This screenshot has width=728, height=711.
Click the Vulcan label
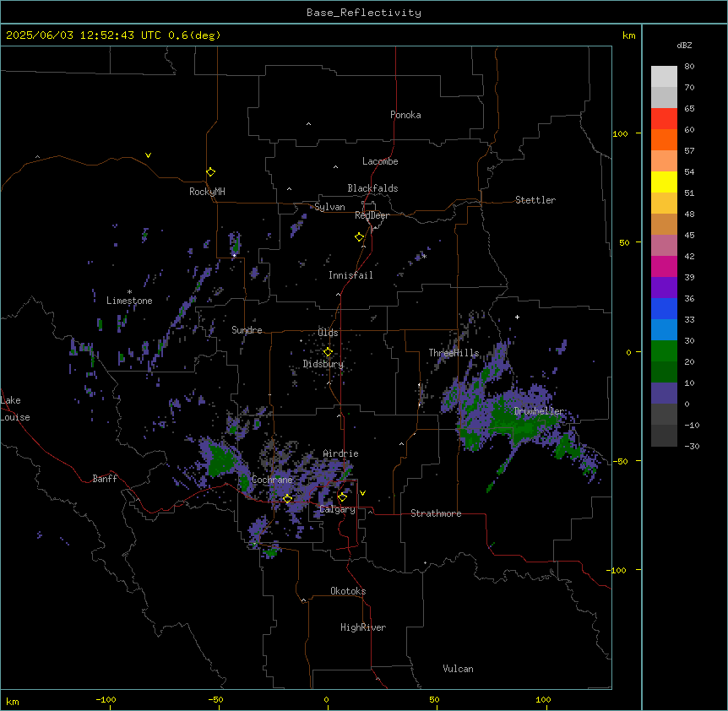pyautogui.click(x=458, y=669)
